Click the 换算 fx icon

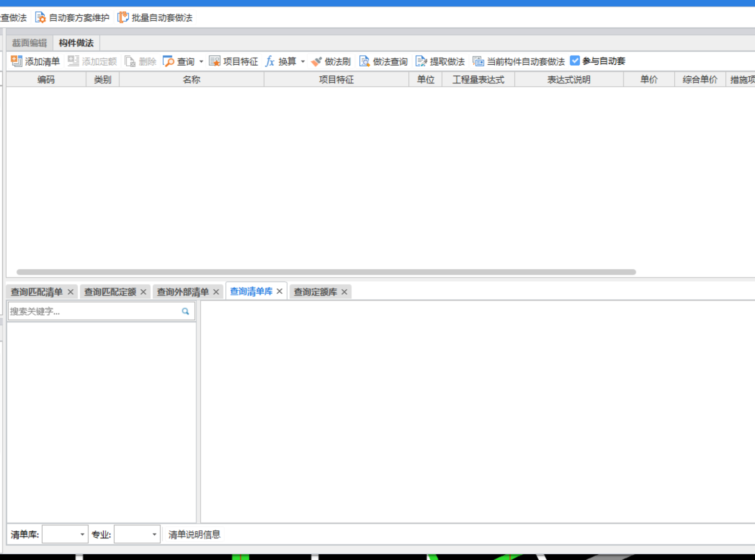tap(270, 61)
